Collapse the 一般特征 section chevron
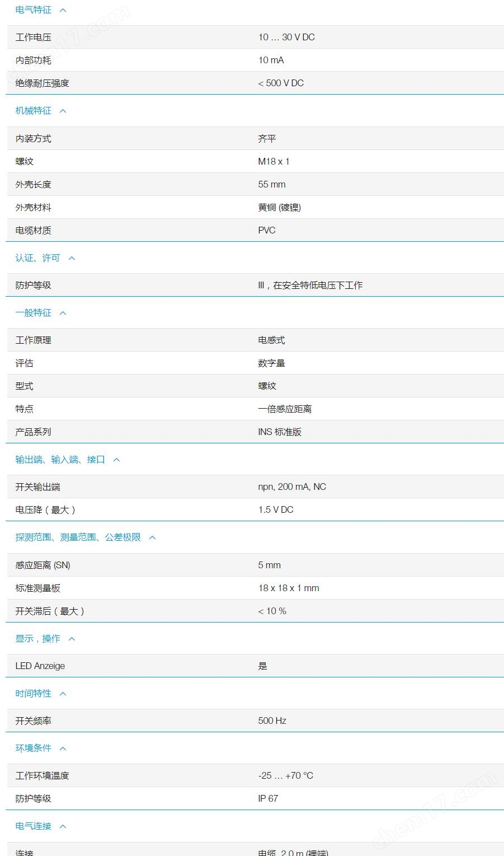 [63, 313]
